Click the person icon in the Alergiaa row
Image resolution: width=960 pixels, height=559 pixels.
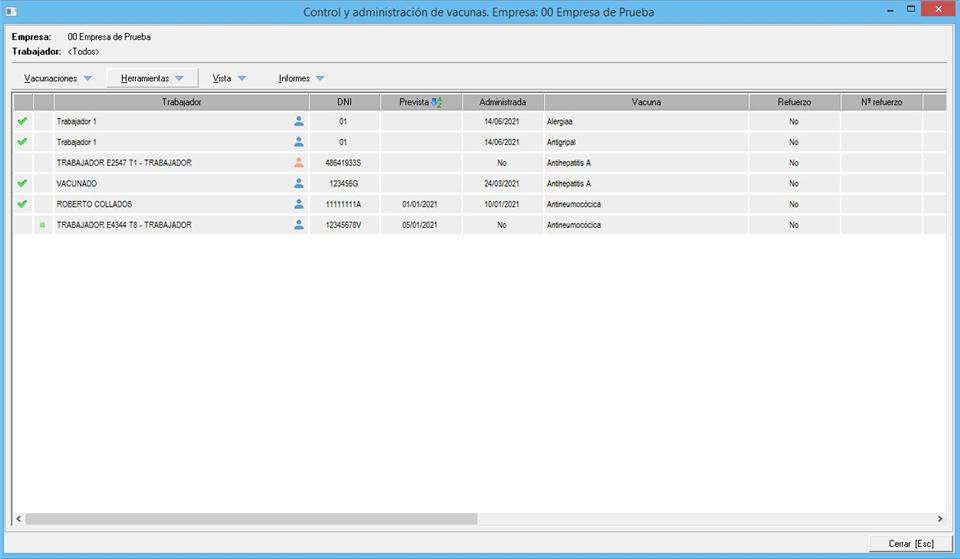(298, 121)
